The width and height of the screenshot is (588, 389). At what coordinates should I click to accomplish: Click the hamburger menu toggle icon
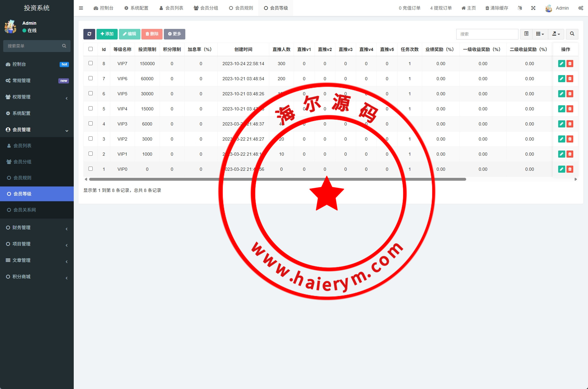click(x=81, y=8)
